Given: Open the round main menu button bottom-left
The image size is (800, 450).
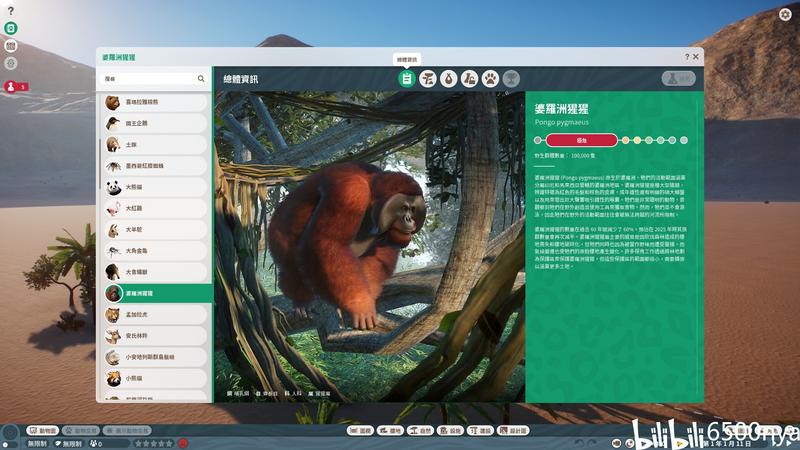Looking at the screenshot, I should click(10, 434).
